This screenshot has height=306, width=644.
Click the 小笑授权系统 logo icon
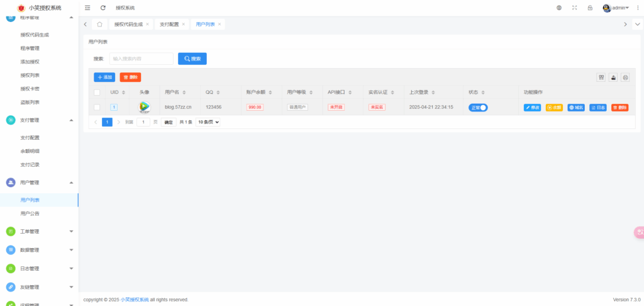pyautogui.click(x=21, y=8)
